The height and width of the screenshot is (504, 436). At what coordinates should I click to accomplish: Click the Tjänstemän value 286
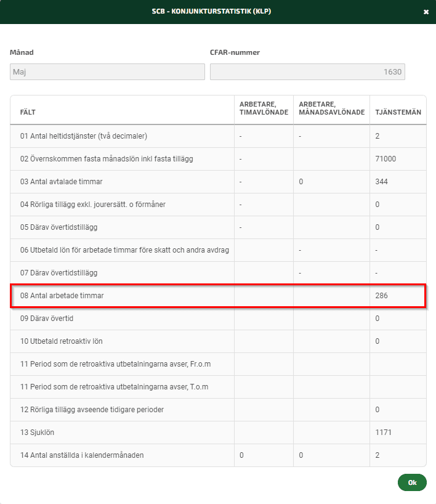tap(381, 296)
